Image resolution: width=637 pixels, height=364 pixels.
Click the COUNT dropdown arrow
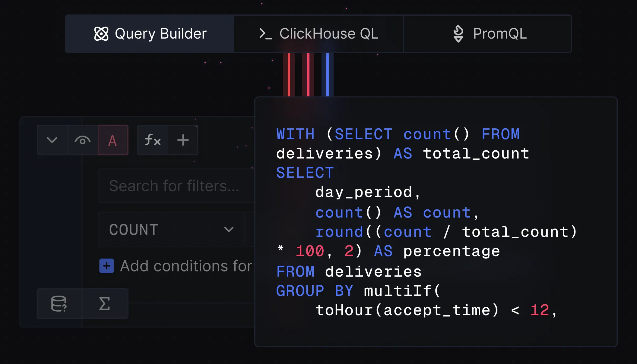(x=229, y=230)
